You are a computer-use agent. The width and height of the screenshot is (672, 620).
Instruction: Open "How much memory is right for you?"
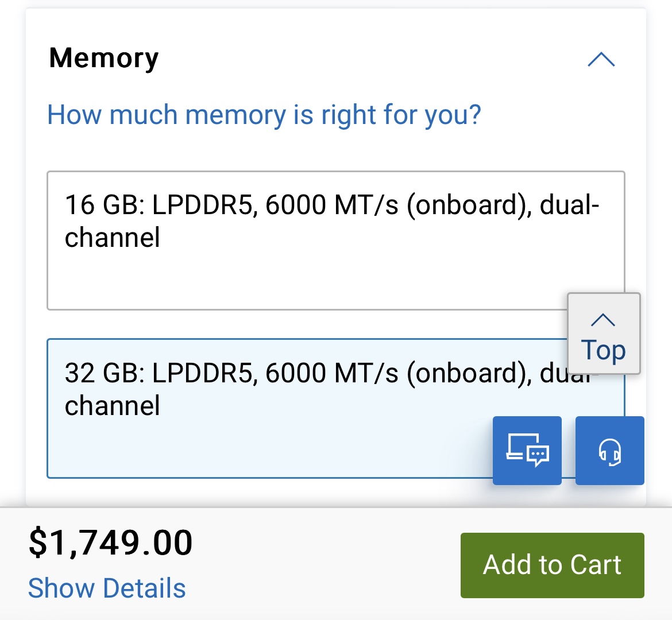coord(264,114)
